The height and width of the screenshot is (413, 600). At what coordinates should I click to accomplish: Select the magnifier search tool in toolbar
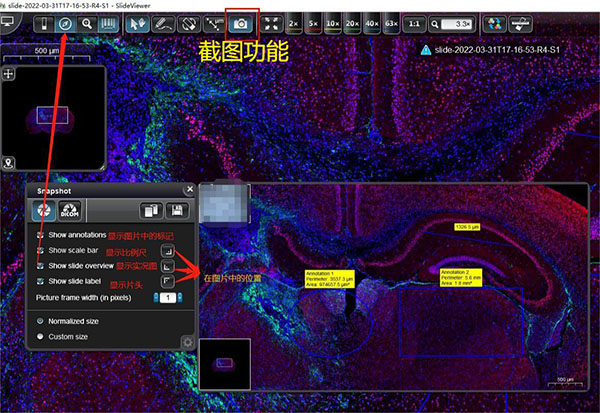click(87, 22)
